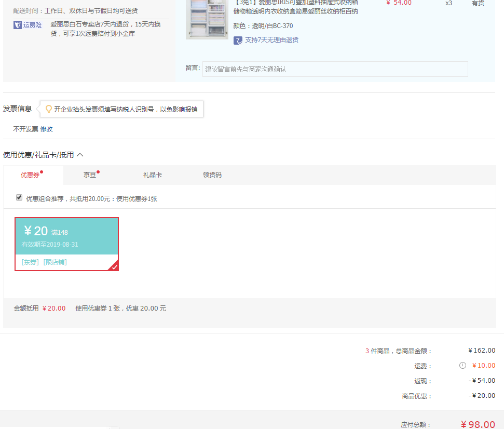Click the 不开发票 text
Viewport: 504px width, 429px height.
26,129
